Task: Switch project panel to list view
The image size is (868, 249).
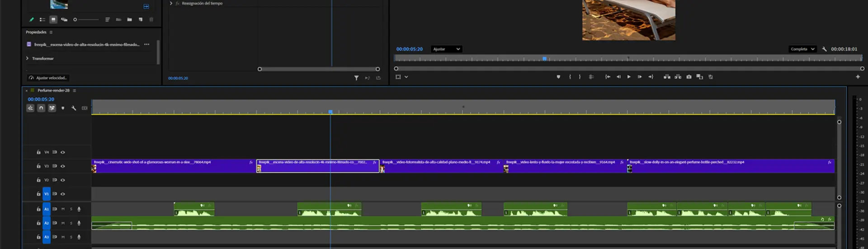Action: point(42,19)
